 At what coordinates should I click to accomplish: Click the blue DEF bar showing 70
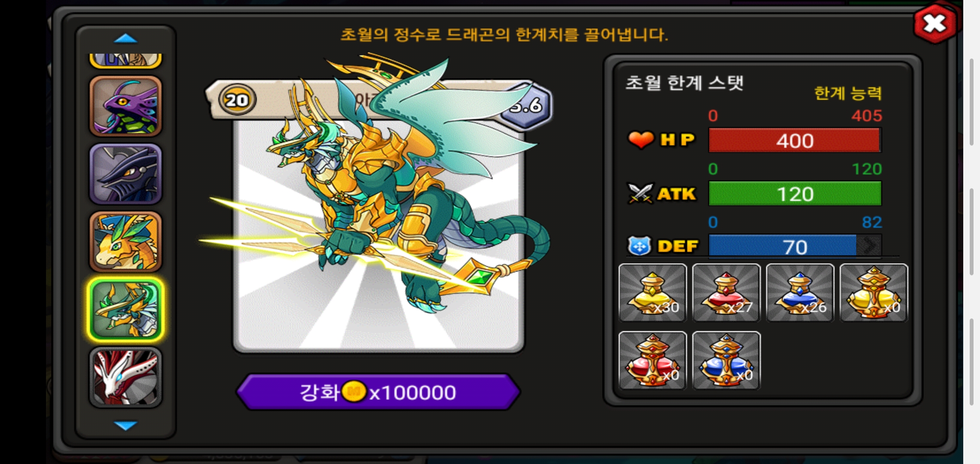pos(795,247)
